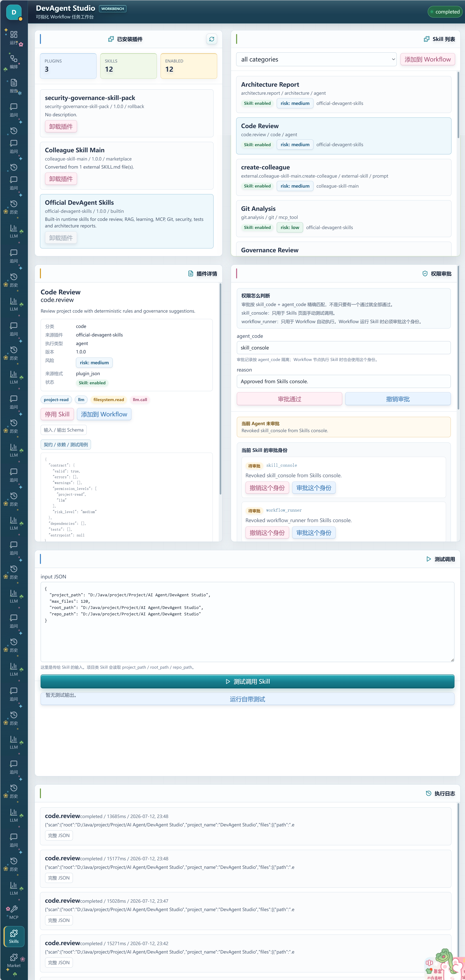
Task: Click the filesystem.read permission tag
Action: pyautogui.click(x=109, y=399)
